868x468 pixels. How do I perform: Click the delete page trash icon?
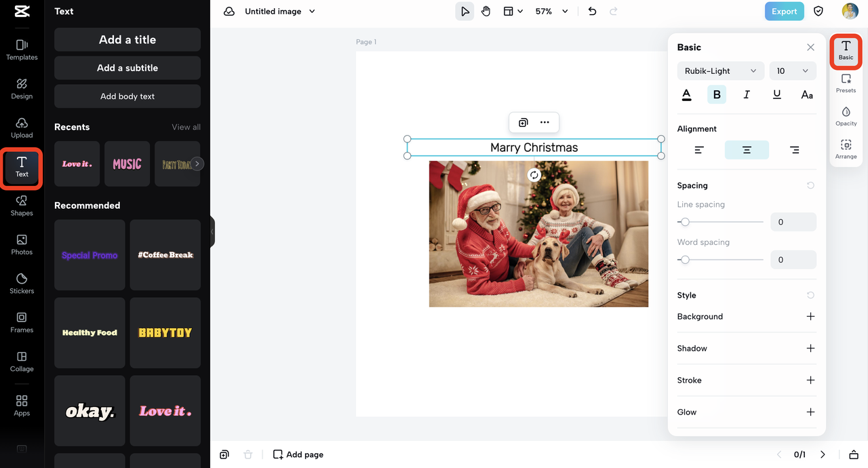[x=248, y=454]
